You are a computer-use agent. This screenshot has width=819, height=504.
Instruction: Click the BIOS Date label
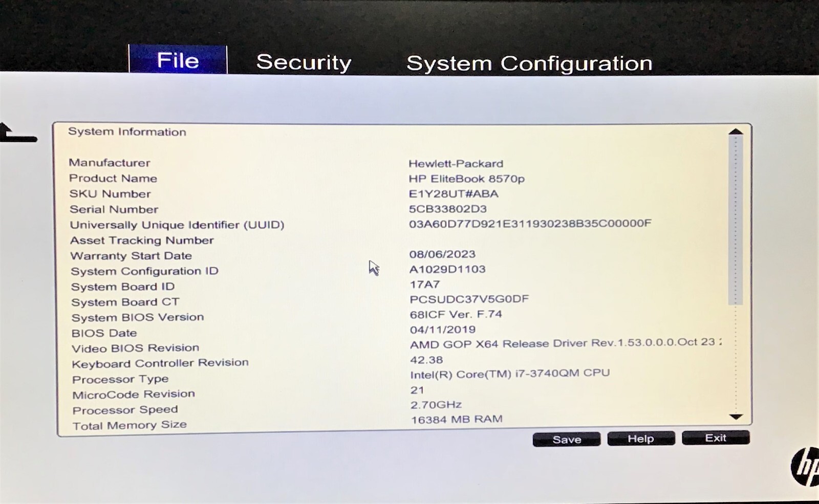point(104,333)
